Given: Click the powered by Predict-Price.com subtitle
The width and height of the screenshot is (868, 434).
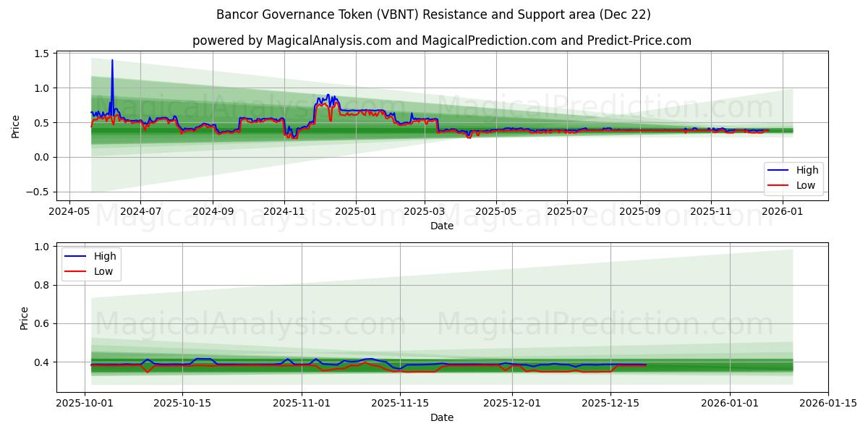Looking at the screenshot, I should tap(443, 41).
